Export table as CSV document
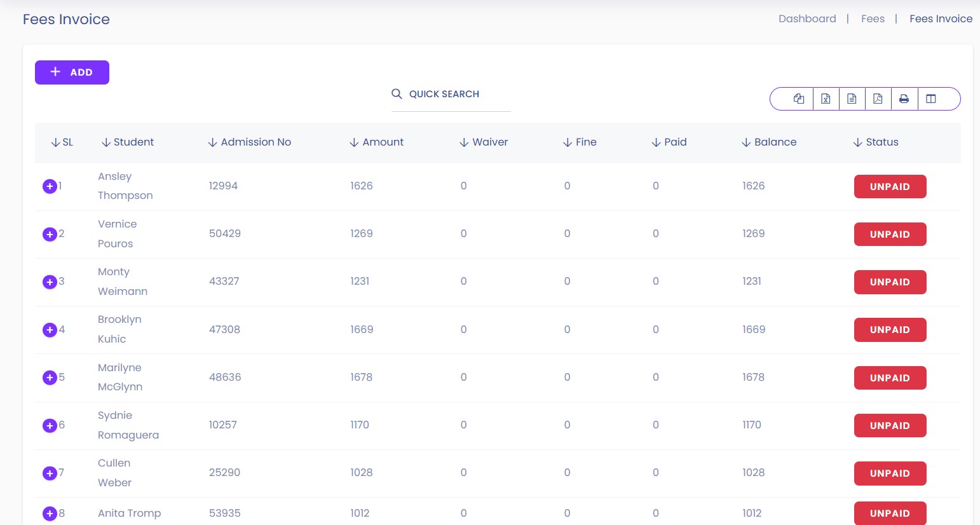Viewport: 980px width, 525px height. [852, 99]
